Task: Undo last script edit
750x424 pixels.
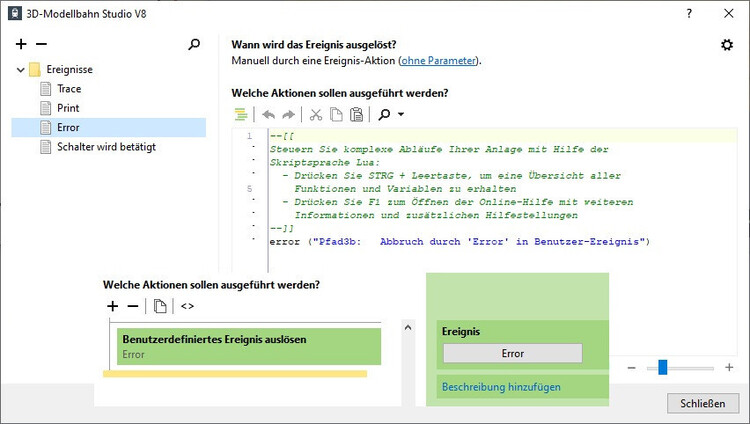Action: point(268,114)
